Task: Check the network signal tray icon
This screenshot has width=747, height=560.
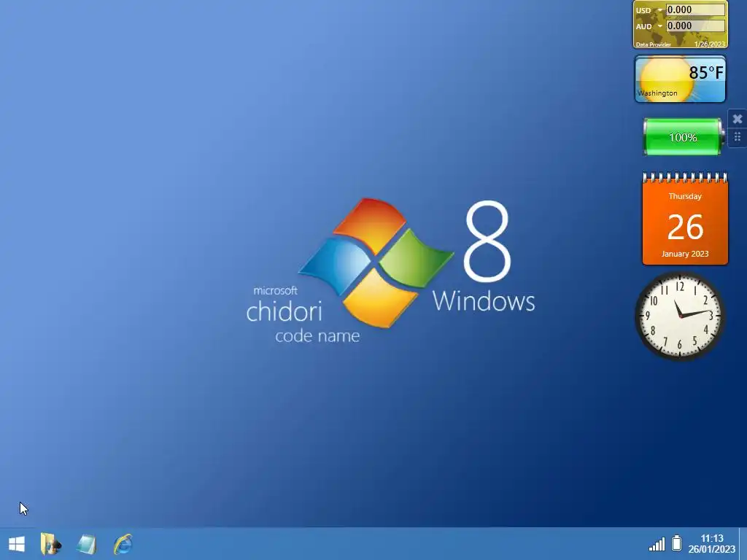Action: pos(657,544)
